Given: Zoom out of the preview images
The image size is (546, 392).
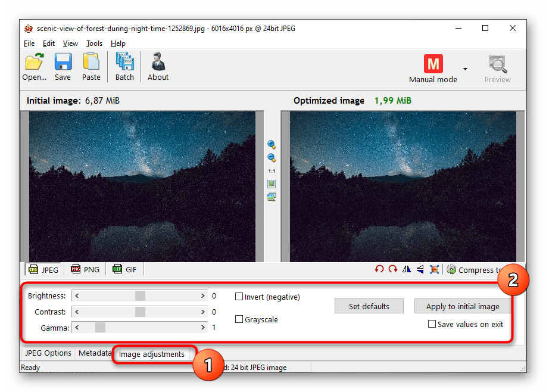Looking at the screenshot, I should [x=272, y=158].
